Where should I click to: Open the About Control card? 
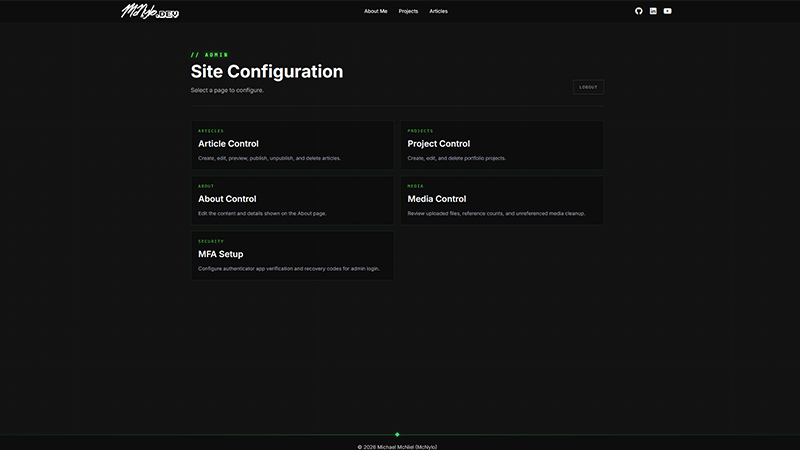pos(292,201)
